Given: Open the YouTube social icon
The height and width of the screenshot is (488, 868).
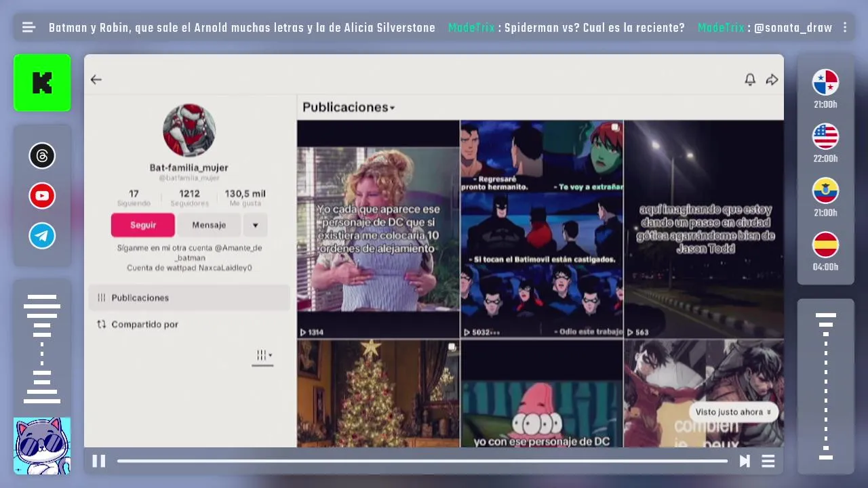Looking at the screenshot, I should [42, 196].
